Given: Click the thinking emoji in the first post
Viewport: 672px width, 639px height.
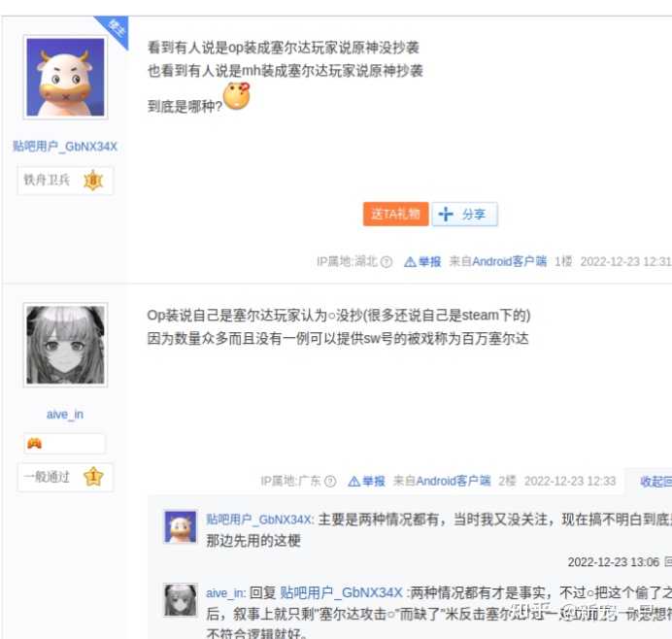Looking at the screenshot, I should 237,96.
